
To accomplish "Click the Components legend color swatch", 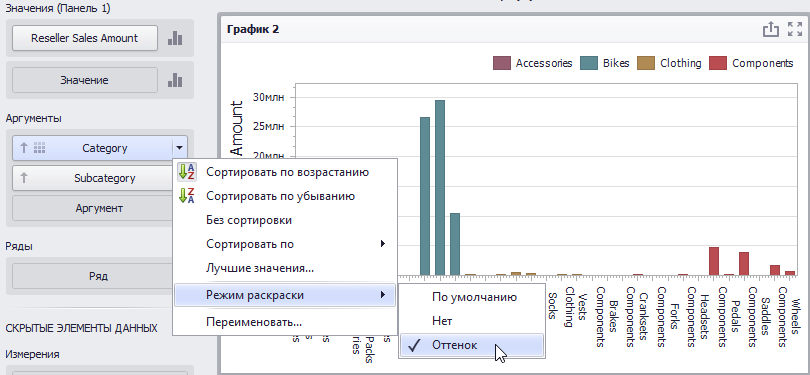I will point(719,63).
